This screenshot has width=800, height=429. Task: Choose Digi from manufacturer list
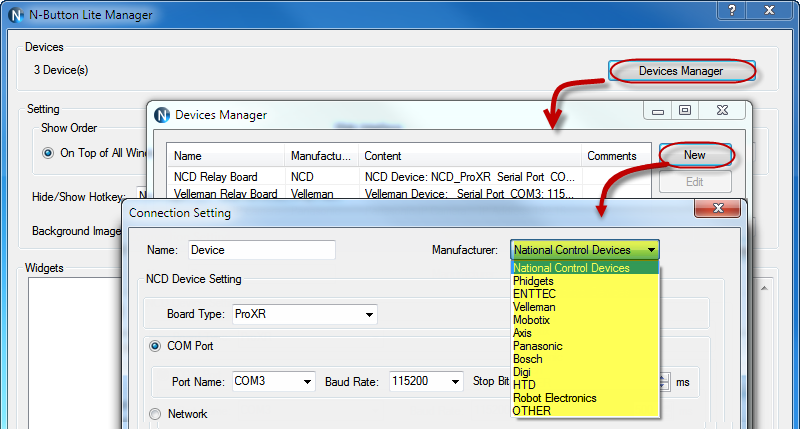(x=585, y=372)
